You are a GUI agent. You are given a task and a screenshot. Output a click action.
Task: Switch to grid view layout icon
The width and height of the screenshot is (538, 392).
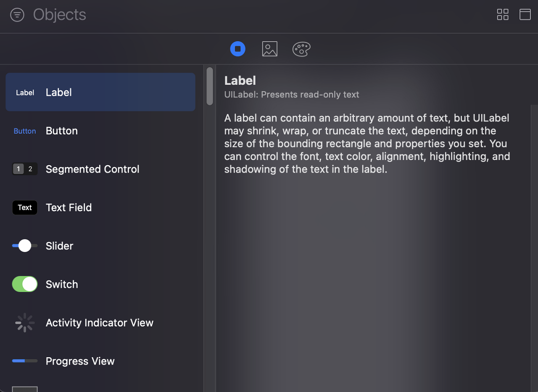[503, 15]
